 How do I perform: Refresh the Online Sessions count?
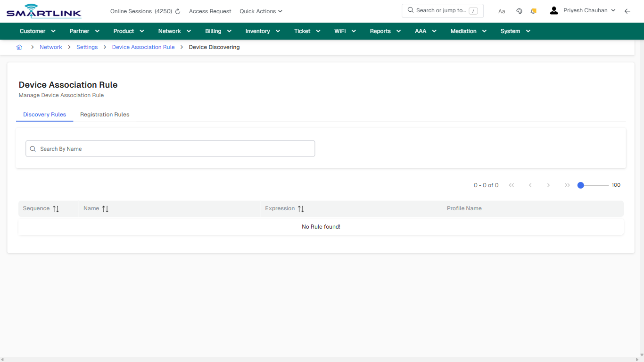[177, 11]
